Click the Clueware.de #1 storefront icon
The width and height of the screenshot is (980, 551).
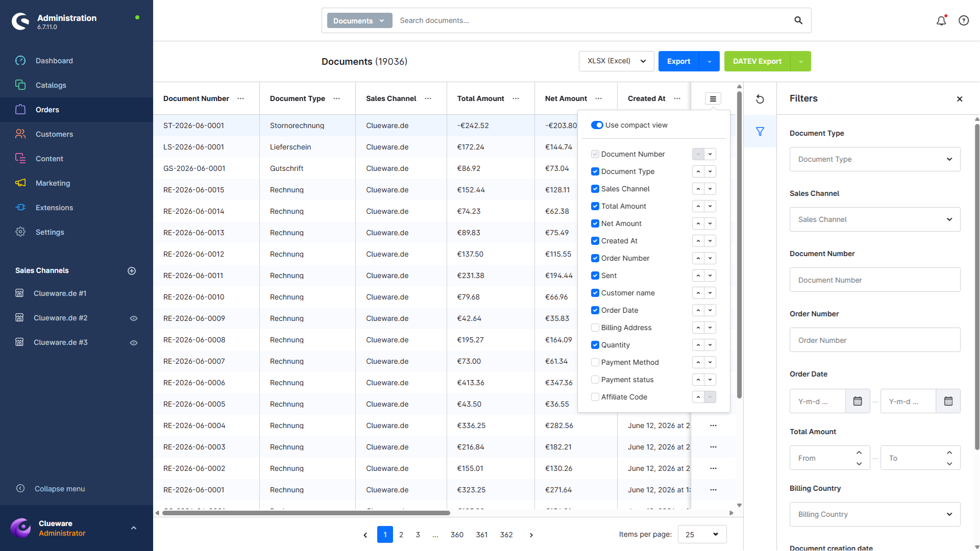(x=19, y=293)
